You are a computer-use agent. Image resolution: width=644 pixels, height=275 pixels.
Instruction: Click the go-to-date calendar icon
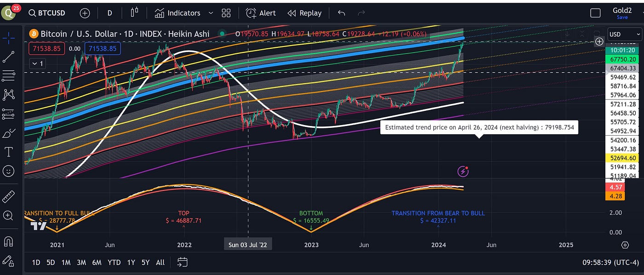pyautogui.click(x=182, y=262)
